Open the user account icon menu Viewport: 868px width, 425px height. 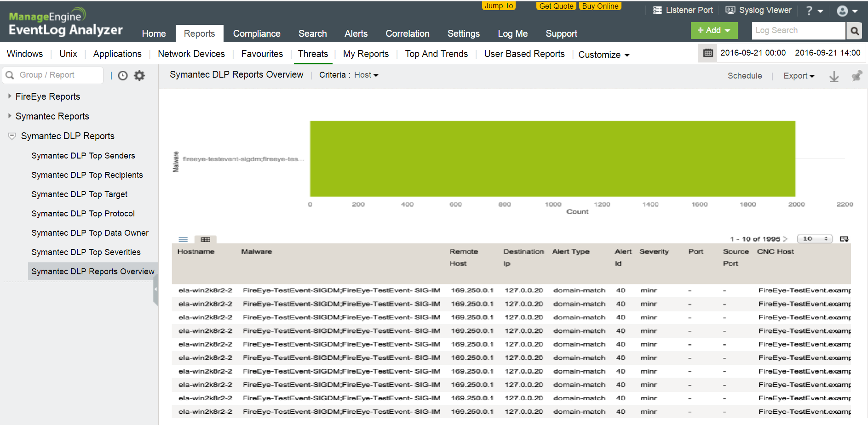click(x=846, y=11)
